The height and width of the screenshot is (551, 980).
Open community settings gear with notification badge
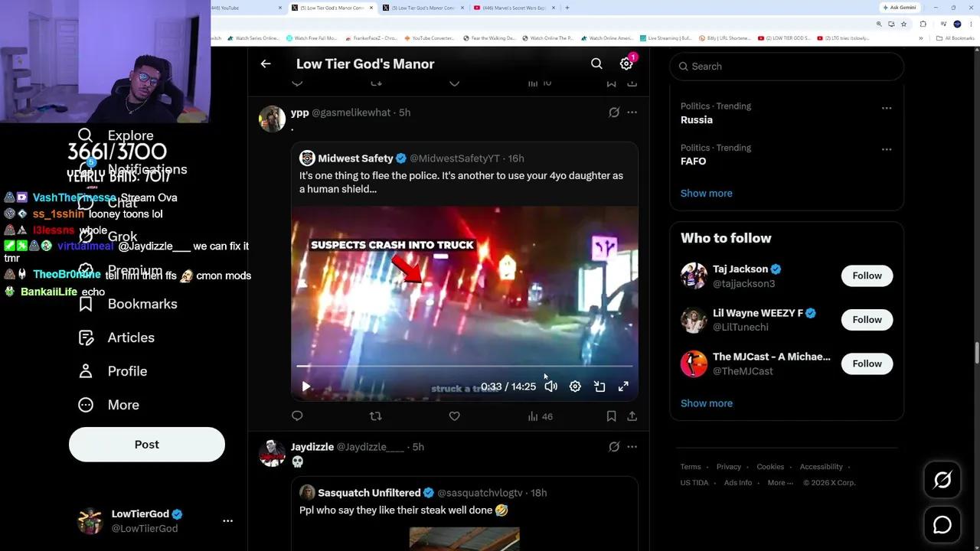click(x=626, y=64)
